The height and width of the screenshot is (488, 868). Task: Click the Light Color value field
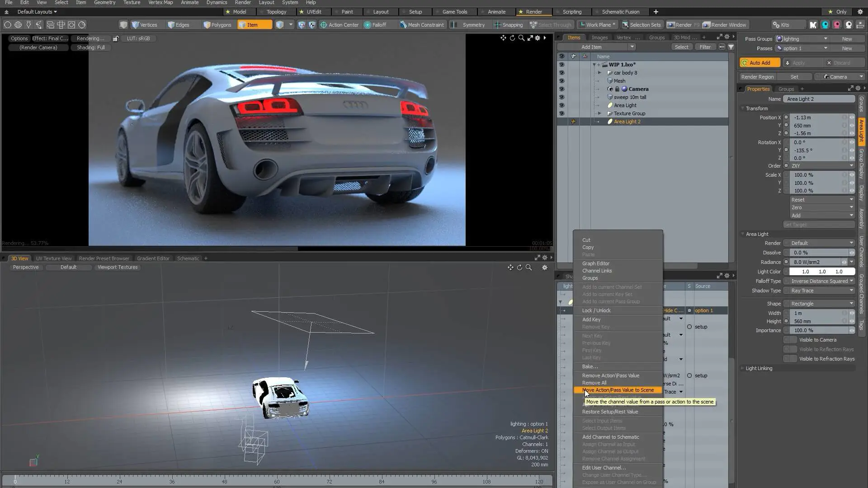click(822, 272)
